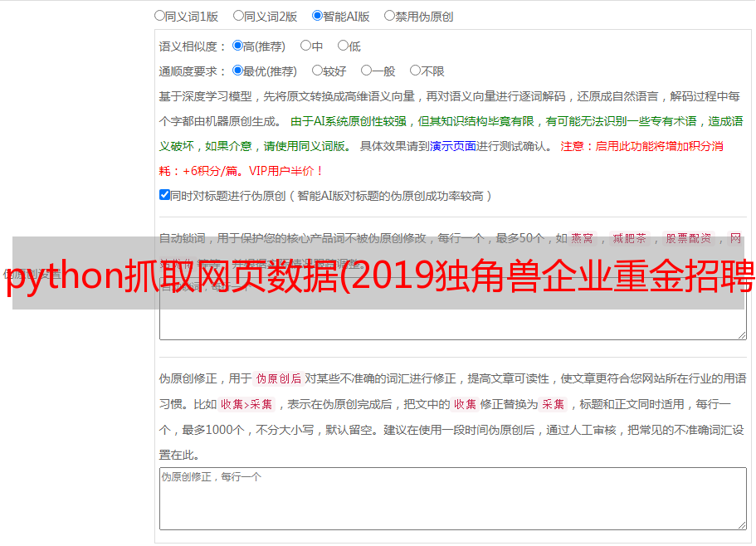
Task: Click the 伪原创后 highlighted tag
Action: 279,378
